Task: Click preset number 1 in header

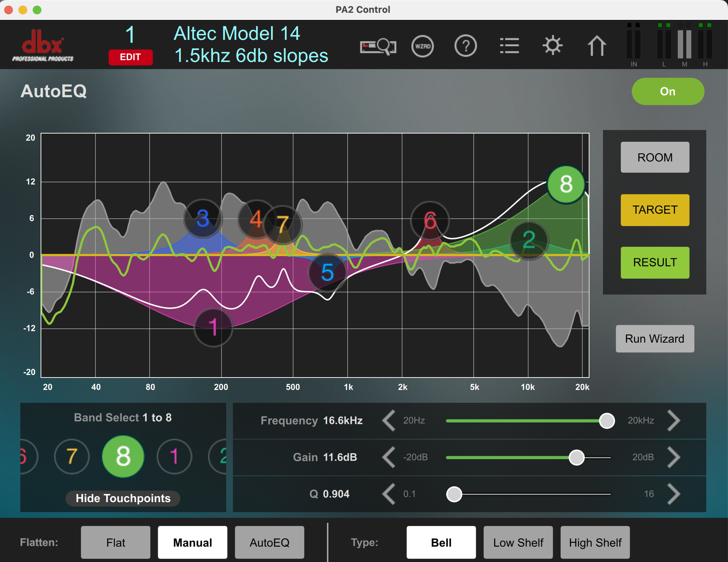Action: [x=130, y=35]
